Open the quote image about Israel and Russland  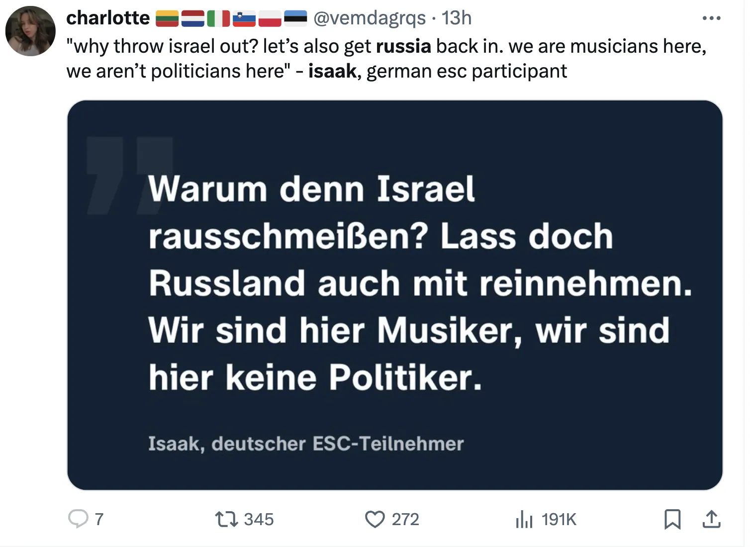pyautogui.click(x=395, y=295)
